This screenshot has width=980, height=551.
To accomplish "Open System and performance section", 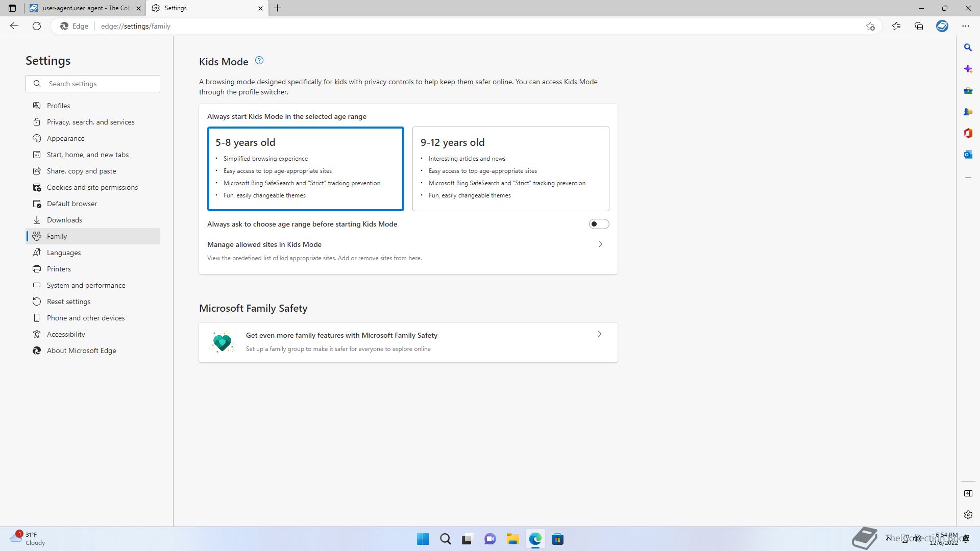I will click(93, 285).
